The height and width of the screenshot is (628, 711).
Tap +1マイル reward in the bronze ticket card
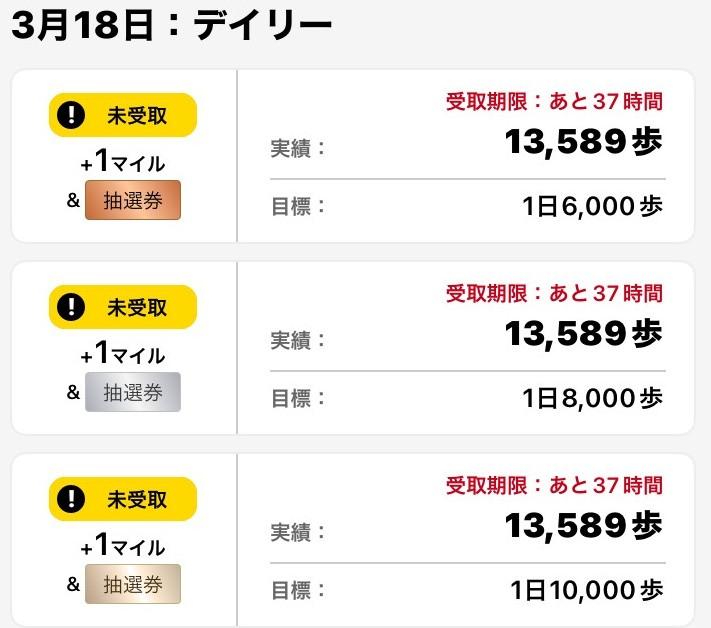[x=123, y=162]
